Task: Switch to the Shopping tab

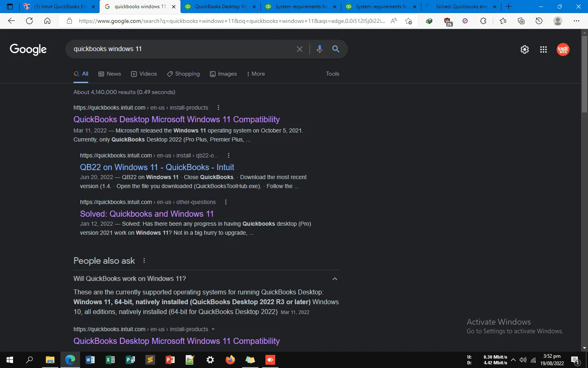Action: [x=183, y=74]
